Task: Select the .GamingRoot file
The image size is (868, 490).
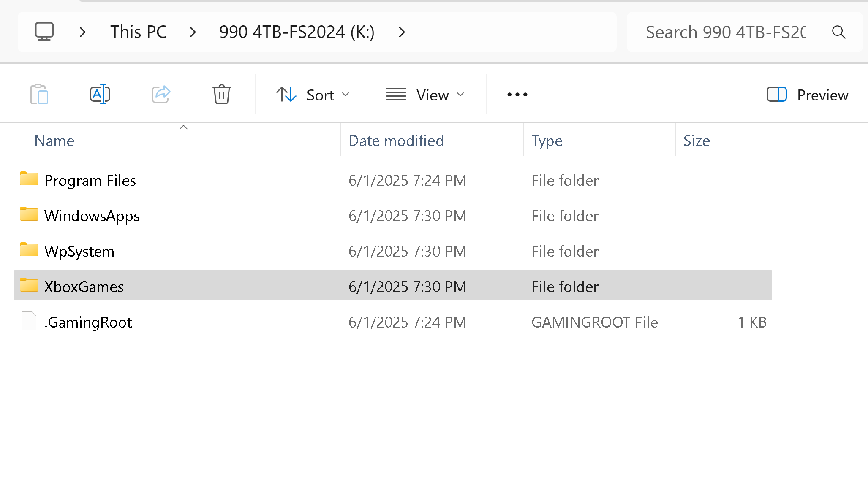Action: pyautogui.click(x=88, y=322)
